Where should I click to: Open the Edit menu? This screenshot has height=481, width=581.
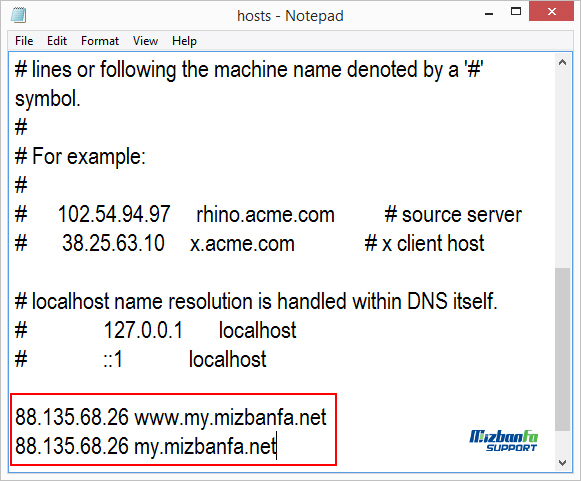(x=57, y=41)
